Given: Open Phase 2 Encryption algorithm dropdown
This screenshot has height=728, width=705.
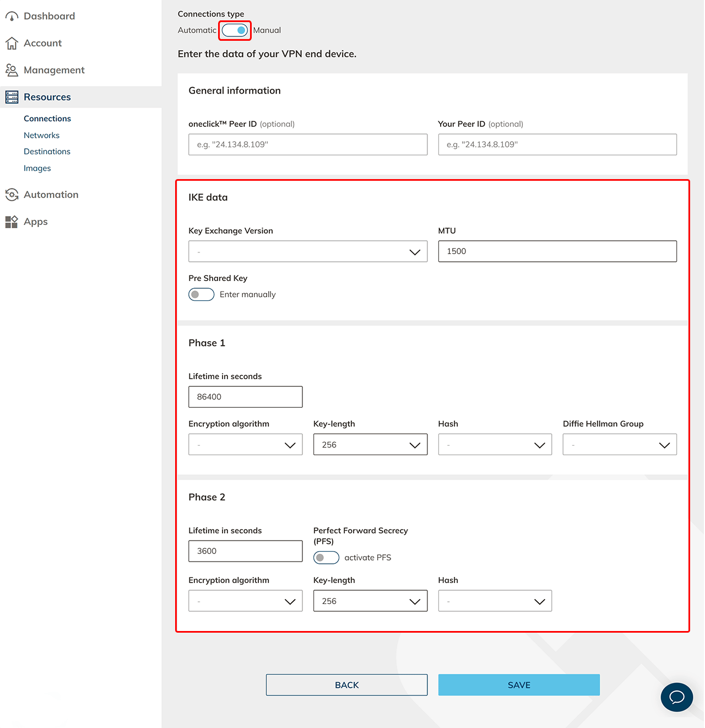Looking at the screenshot, I should pos(245,601).
